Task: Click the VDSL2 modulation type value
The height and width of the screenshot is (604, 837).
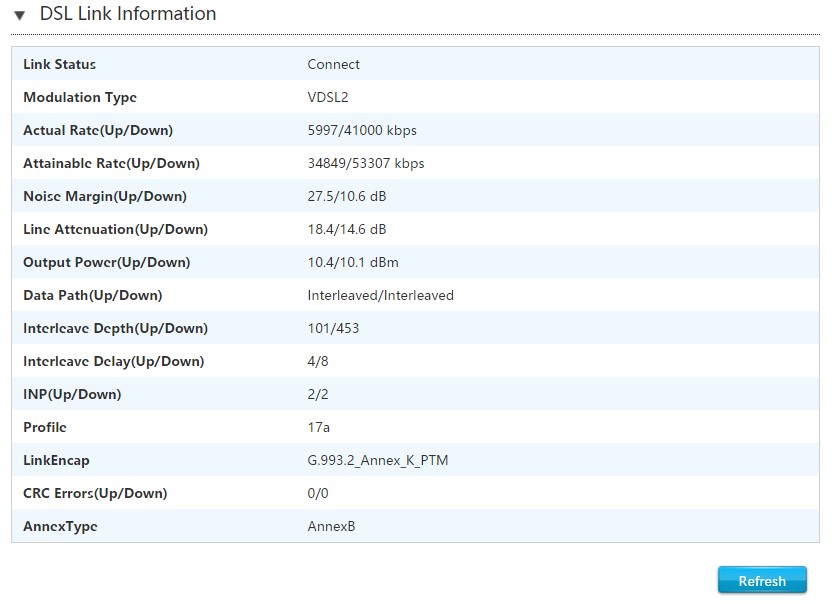Action: [327, 97]
